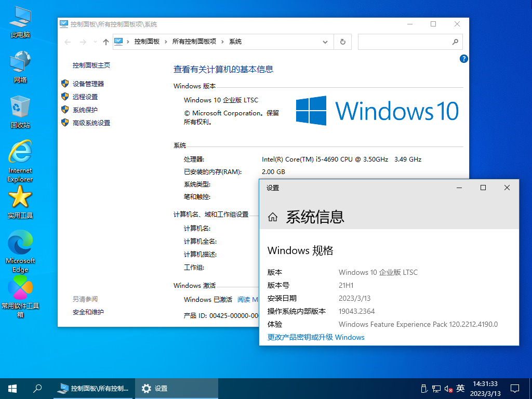Open the 常用软件工具箱 desktop icon

coord(20,297)
